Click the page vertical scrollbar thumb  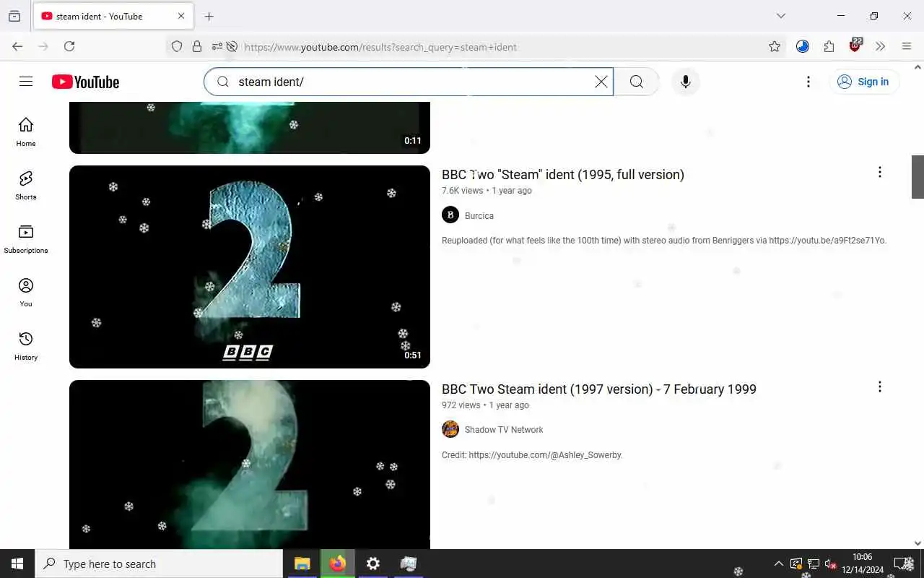pyautogui.click(x=918, y=176)
